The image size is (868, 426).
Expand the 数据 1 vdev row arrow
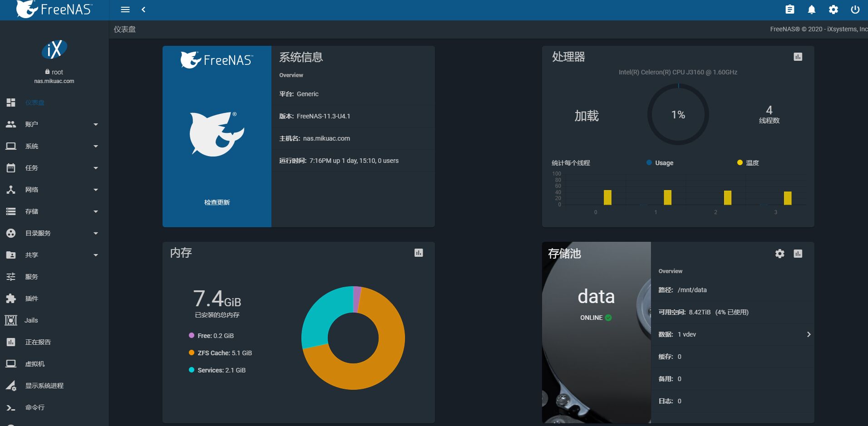pyautogui.click(x=809, y=334)
